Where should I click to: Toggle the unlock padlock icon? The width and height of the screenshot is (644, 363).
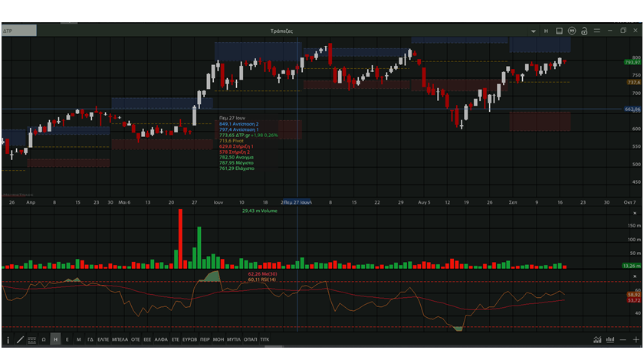[x=584, y=31]
